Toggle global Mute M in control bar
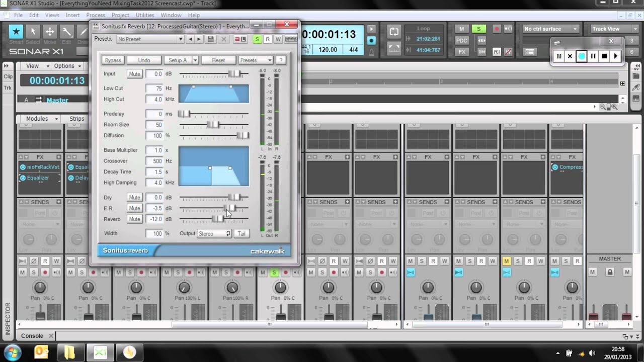The height and width of the screenshot is (362, 644). (x=461, y=29)
